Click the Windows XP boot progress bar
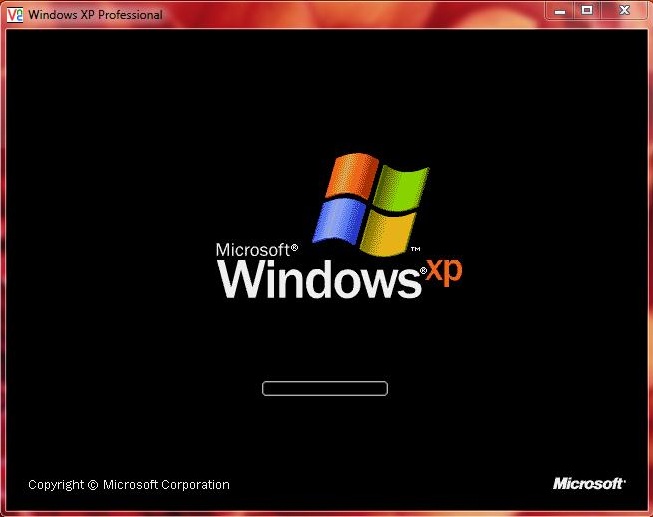 point(325,388)
